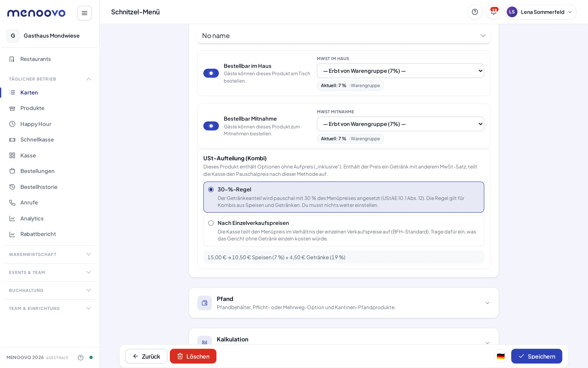Click the Kasse grid icon
588x368 pixels.
click(x=12, y=156)
